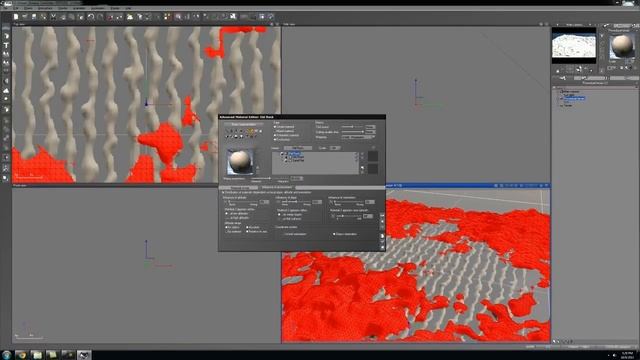Select Object coordinates option
Image resolution: width=640 pixels, height=360 pixels.
[345, 234]
